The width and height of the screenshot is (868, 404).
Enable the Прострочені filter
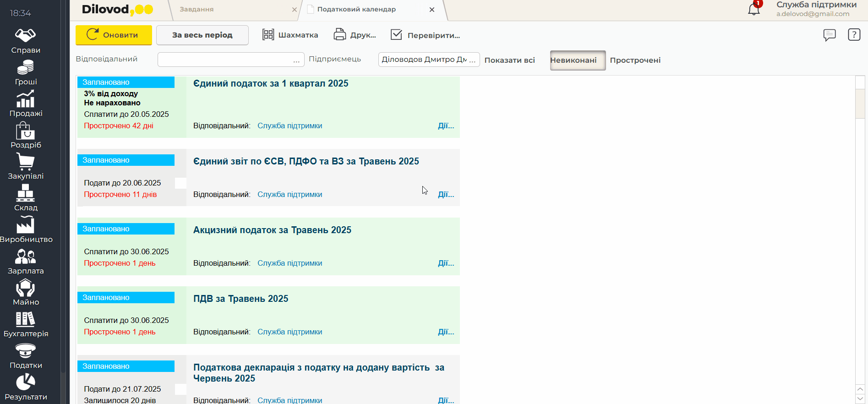point(635,60)
